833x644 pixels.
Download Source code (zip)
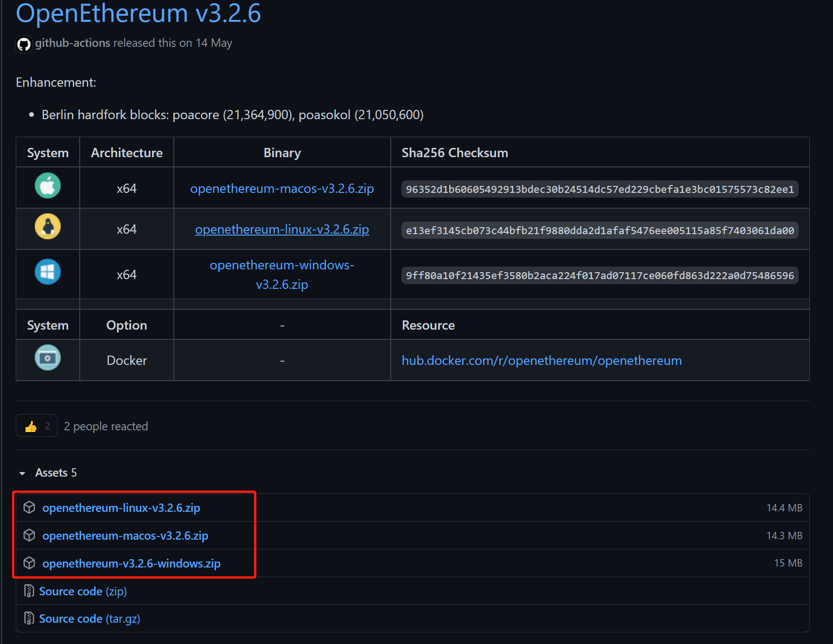(83, 591)
